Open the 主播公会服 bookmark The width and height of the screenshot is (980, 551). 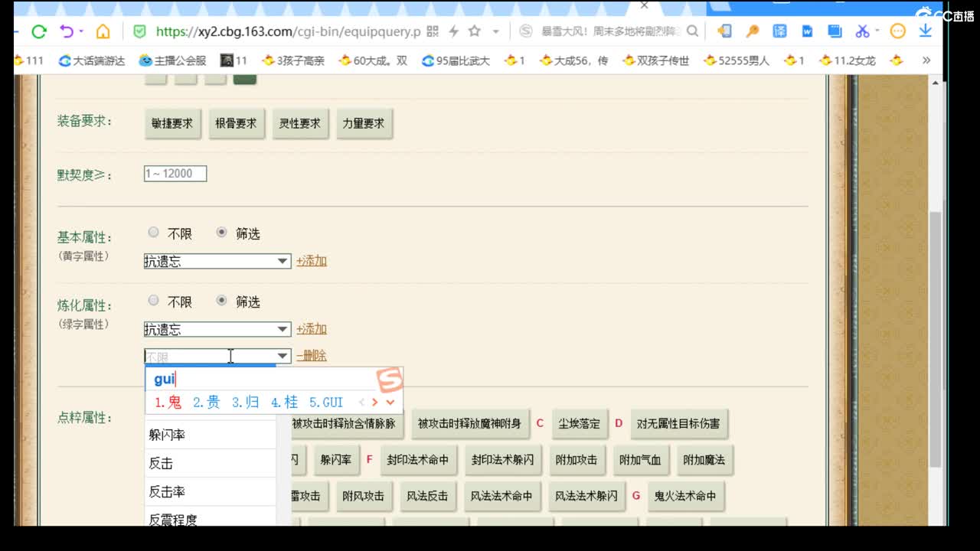[172, 60]
